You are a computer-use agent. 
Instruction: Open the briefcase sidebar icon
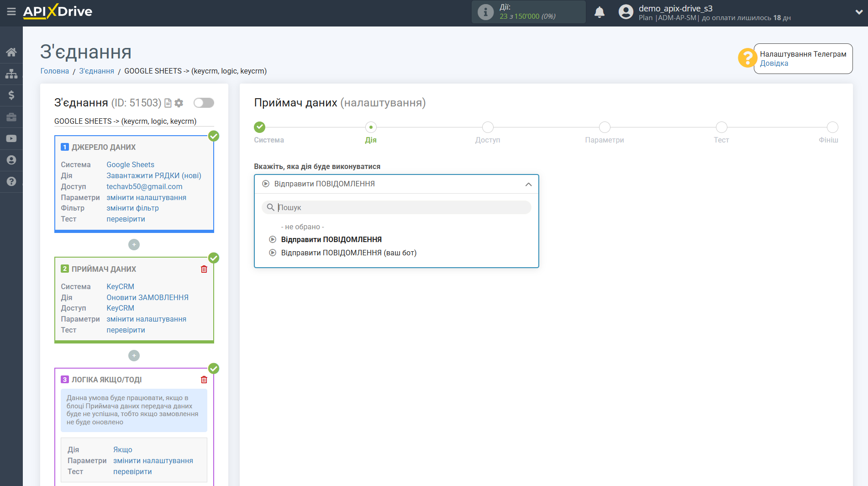tap(11, 117)
